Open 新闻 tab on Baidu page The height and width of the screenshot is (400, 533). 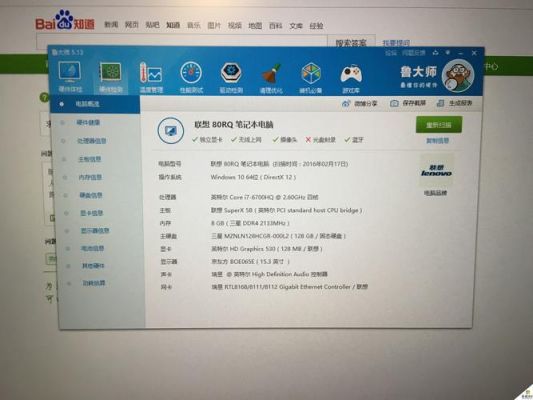point(111,24)
